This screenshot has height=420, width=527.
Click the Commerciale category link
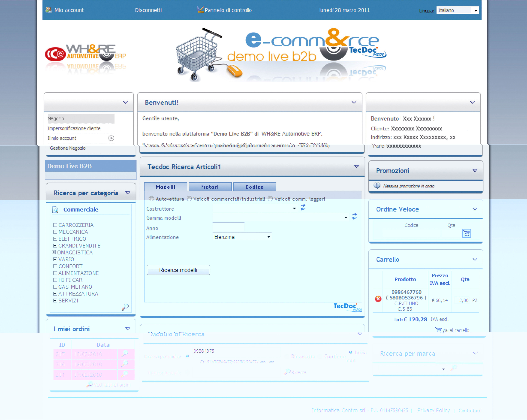click(x=81, y=209)
